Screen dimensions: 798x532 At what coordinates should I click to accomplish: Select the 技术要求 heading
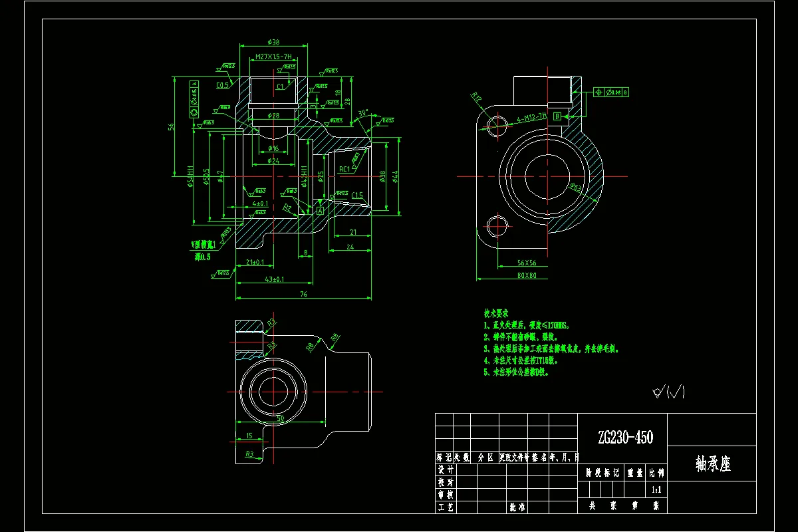pos(496,313)
